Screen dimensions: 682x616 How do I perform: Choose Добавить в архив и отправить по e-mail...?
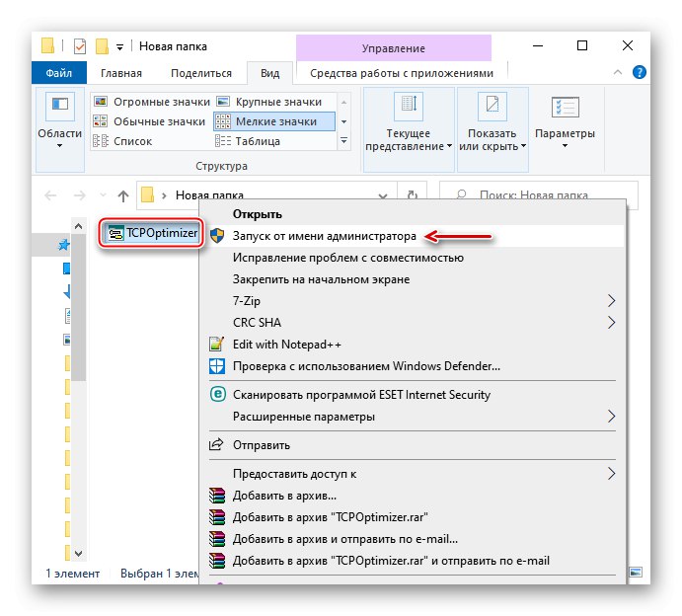(414, 539)
